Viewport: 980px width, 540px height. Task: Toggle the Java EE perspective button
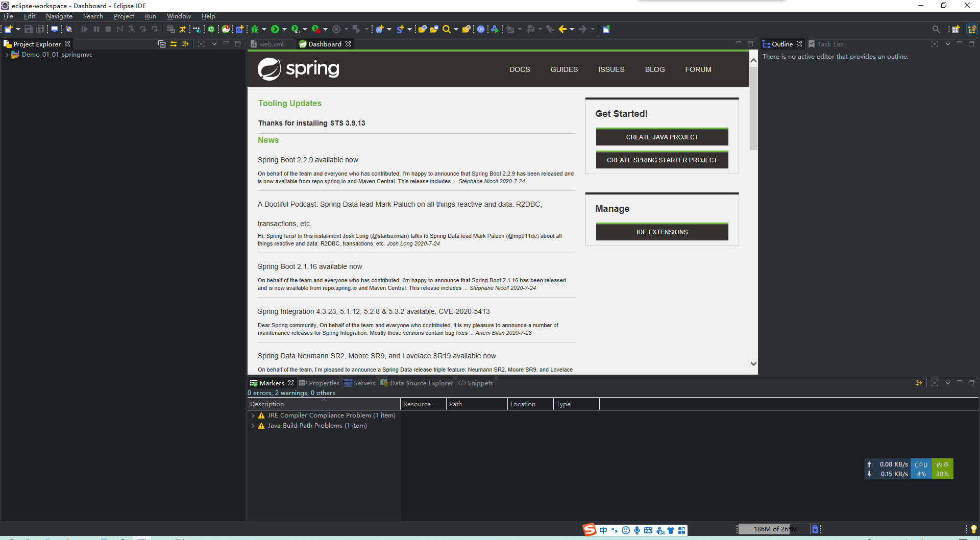click(972, 29)
